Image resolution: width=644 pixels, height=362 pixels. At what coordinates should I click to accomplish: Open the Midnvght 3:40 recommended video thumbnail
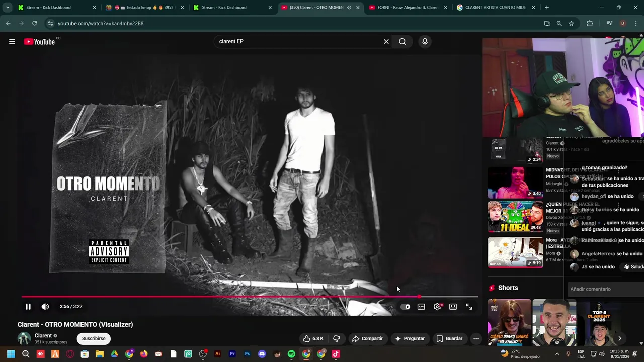[x=515, y=182]
